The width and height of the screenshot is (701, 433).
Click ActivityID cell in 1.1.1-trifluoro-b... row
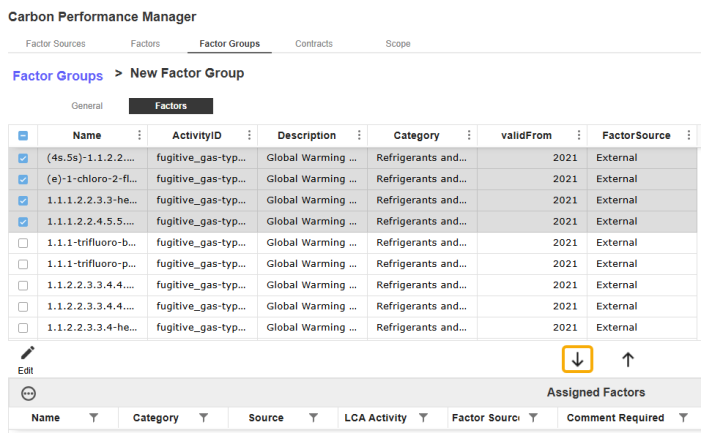(203, 243)
